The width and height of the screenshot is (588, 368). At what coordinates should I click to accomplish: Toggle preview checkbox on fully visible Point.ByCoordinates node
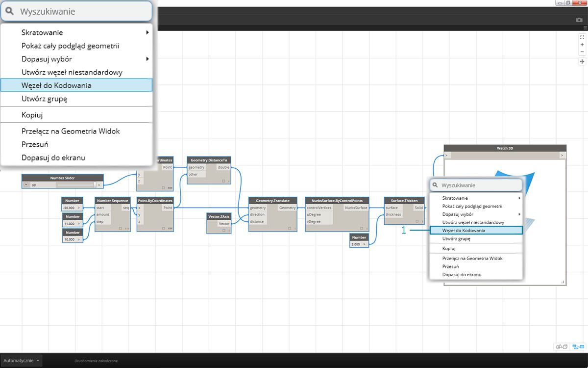click(164, 229)
